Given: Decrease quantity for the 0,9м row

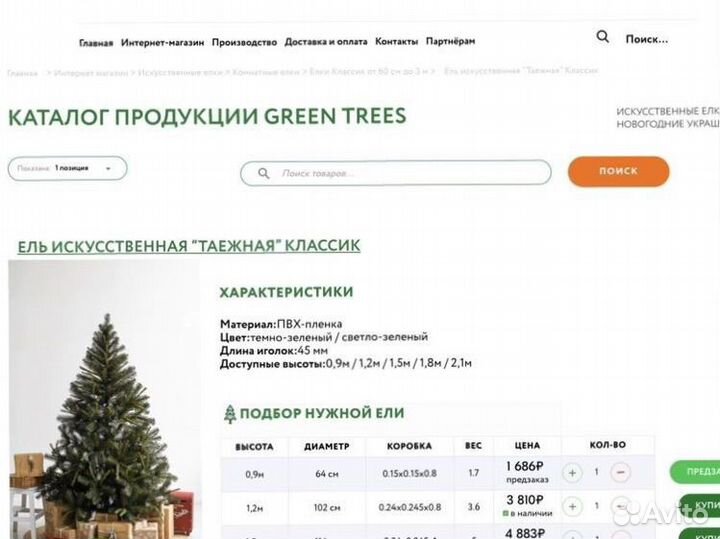Looking at the screenshot, I should point(620,472).
